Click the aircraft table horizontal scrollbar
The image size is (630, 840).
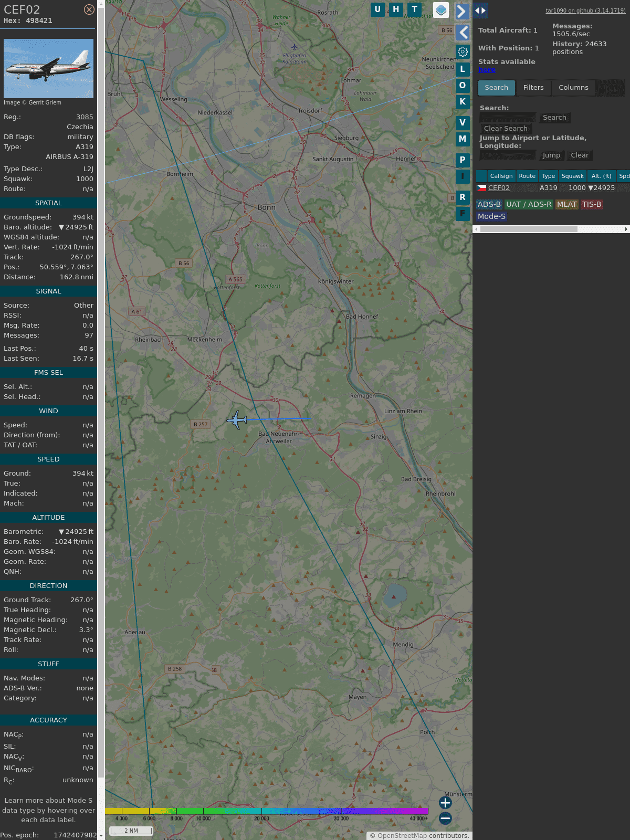click(529, 229)
